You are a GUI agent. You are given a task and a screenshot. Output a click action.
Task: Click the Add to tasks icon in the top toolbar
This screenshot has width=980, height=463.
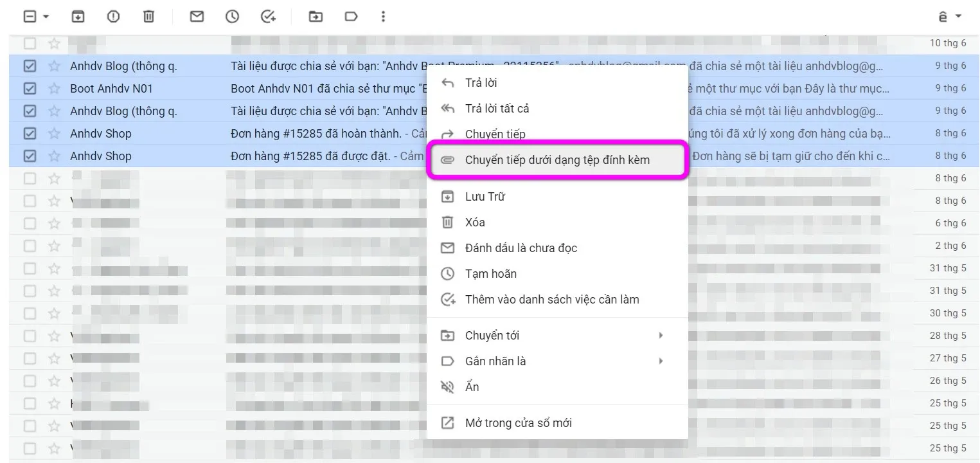(x=268, y=17)
